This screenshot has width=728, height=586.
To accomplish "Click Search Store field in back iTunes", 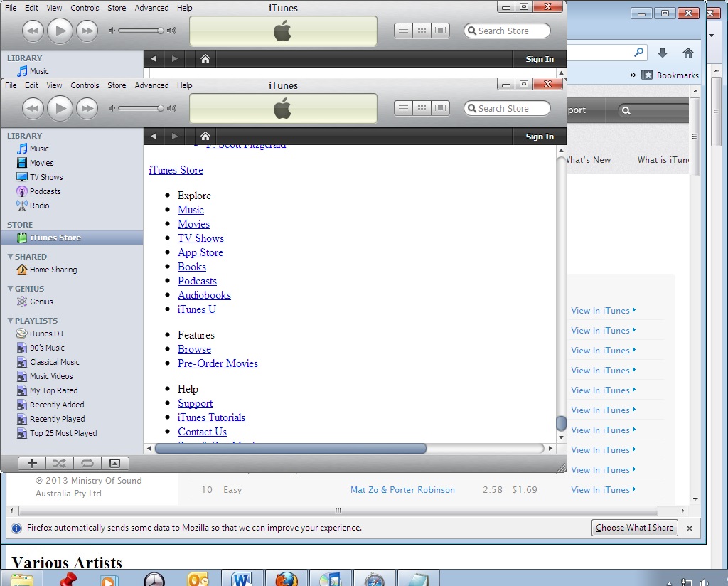I will [507, 31].
